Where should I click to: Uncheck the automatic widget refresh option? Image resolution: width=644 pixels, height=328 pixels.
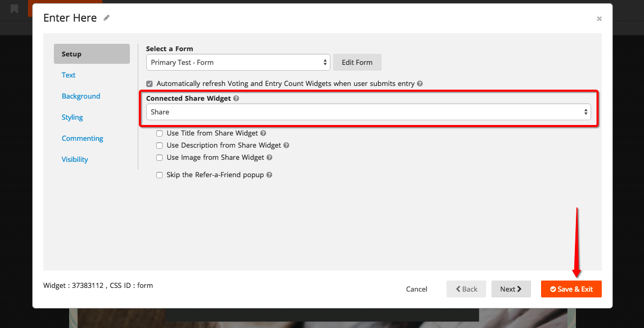pos(149,83)
